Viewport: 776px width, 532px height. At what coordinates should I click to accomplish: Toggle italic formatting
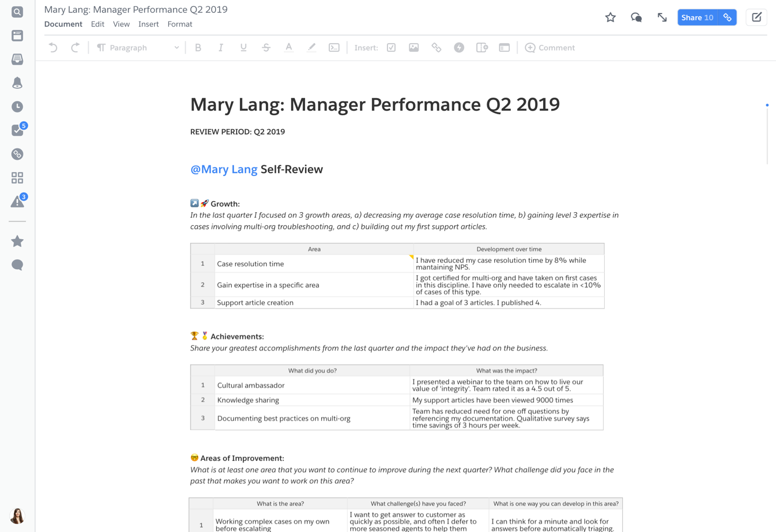click(220, 48)
